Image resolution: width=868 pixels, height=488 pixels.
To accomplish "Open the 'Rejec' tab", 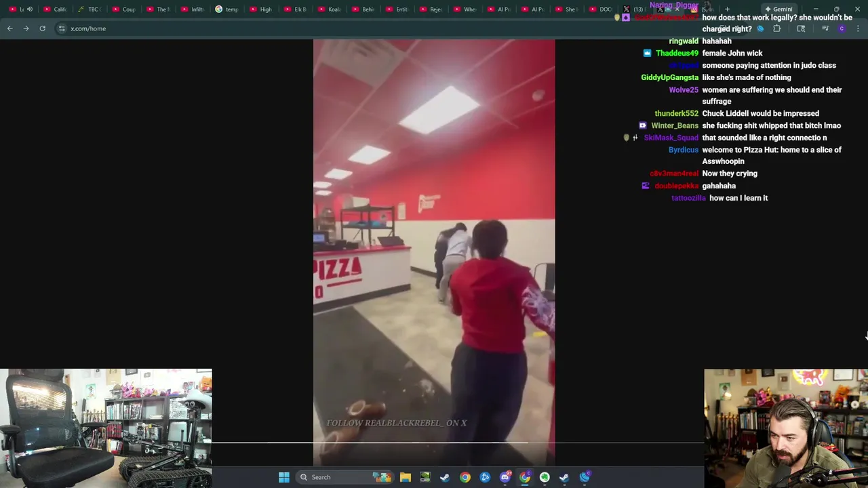I will coord(431,9).
